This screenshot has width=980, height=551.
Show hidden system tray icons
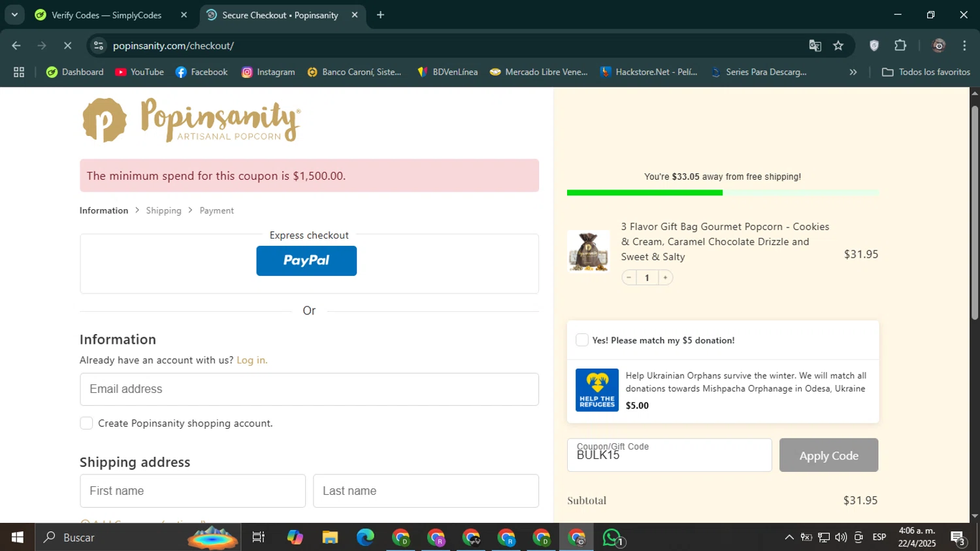click(789, 537)
